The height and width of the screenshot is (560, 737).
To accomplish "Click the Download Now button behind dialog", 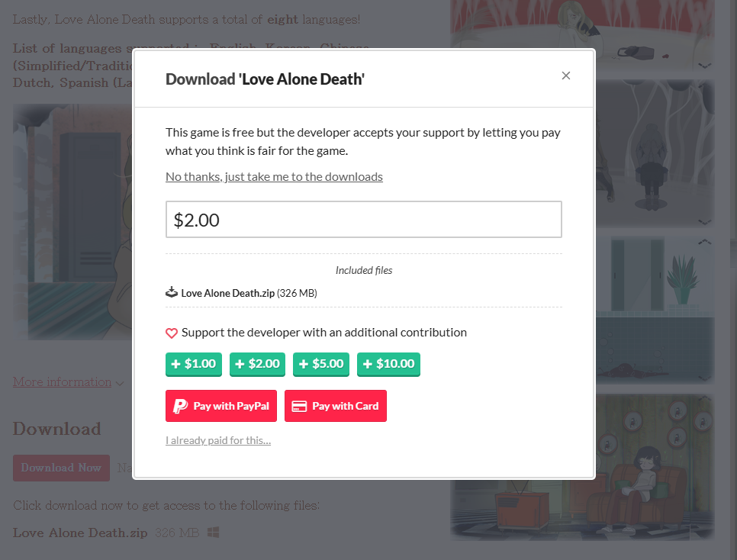I will (61, 468).
